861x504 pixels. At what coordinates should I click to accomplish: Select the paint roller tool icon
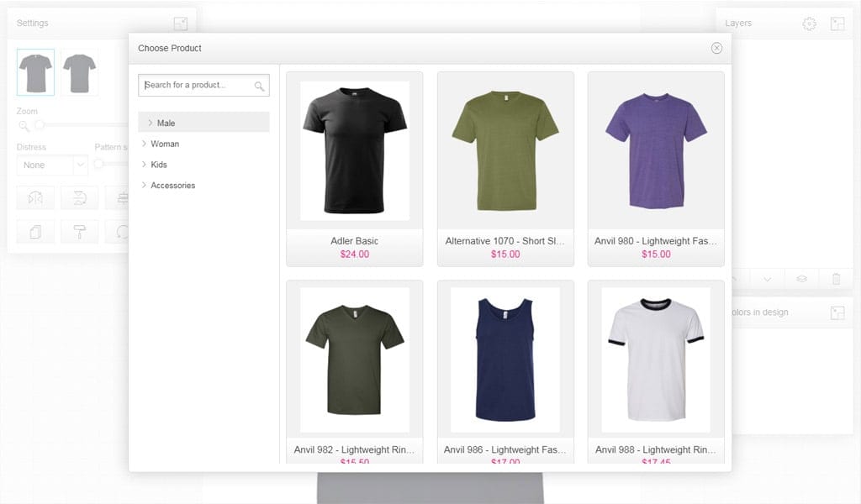(x=80, y=232)
